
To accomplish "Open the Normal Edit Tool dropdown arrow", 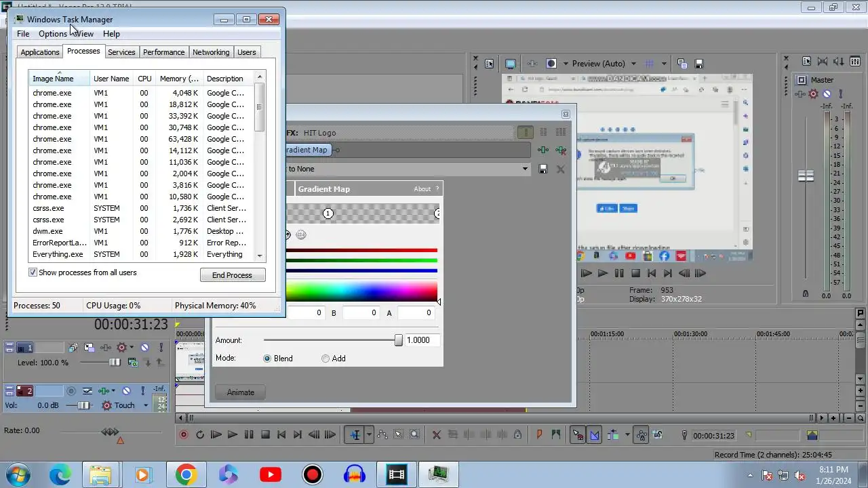I will (369, 434).
